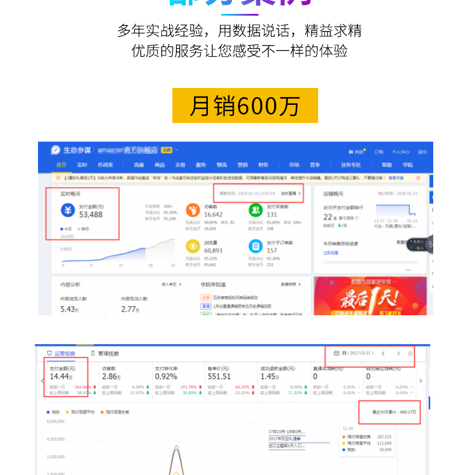Open the 财务 navigation tab
476x475 pixels.
tap(263, 165)
